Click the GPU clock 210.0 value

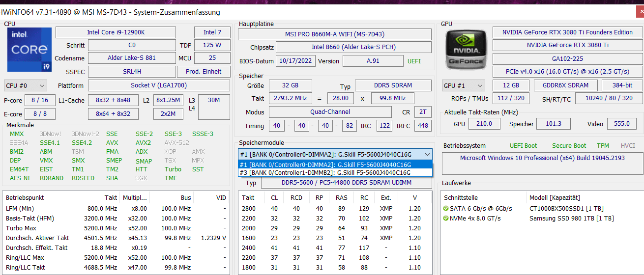(484, 124)
